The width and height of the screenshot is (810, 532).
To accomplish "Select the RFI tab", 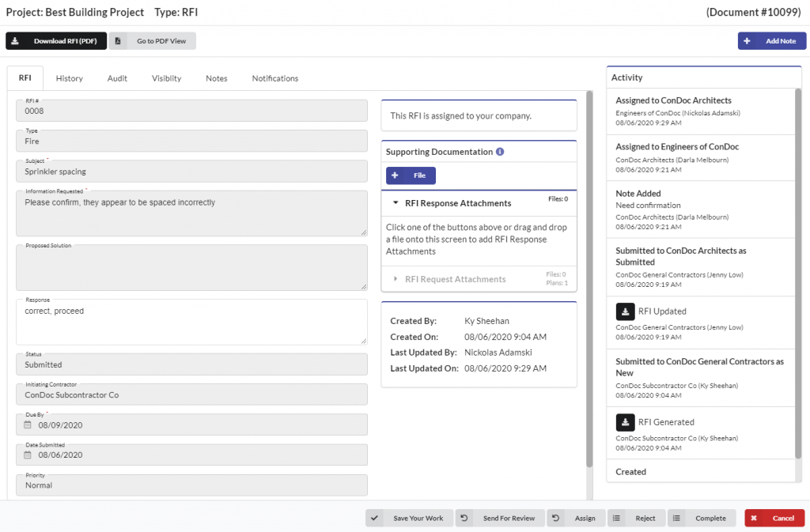I will pos(25,78).
